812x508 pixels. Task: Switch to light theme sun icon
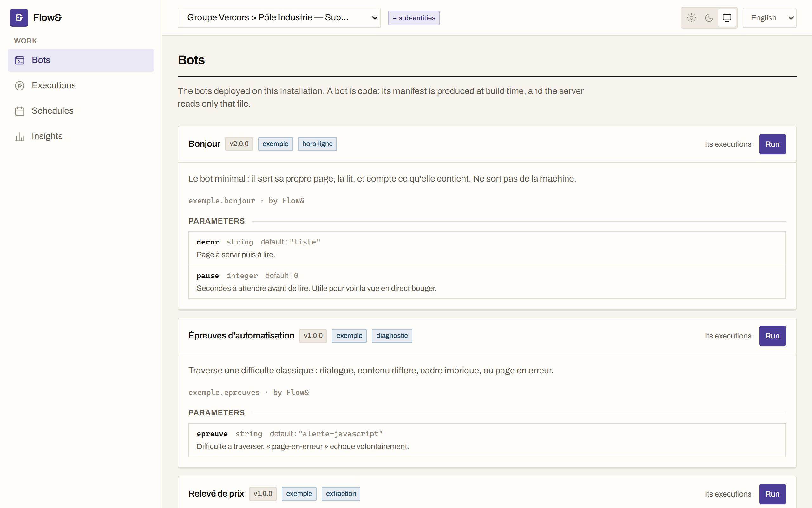pyautogui.click(x=691, y=18)
